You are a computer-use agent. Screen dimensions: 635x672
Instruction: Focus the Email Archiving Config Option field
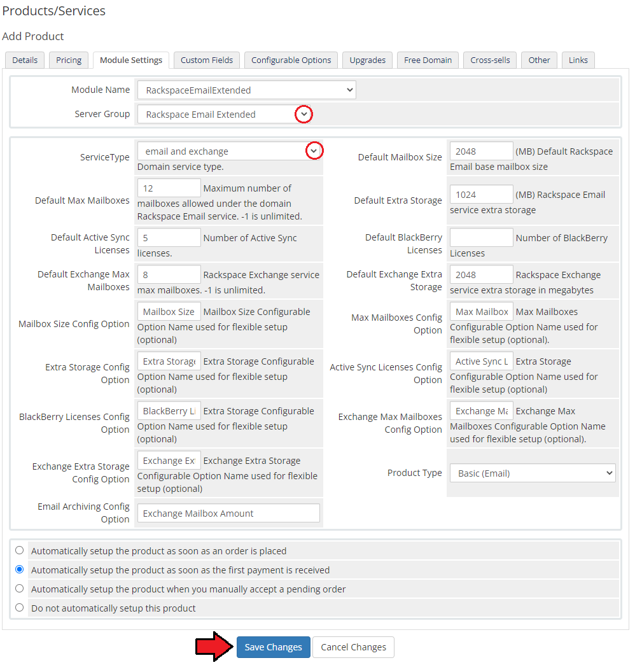click(x=228, y=513)
